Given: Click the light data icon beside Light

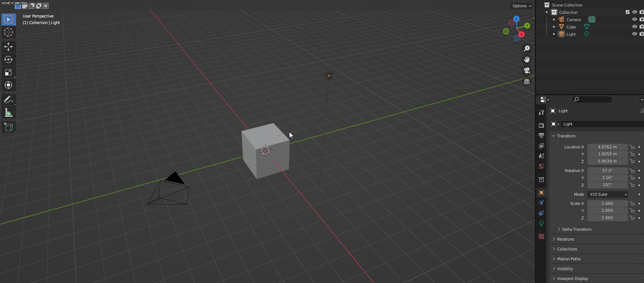Looking at the screenshot, I should (587, 34).
